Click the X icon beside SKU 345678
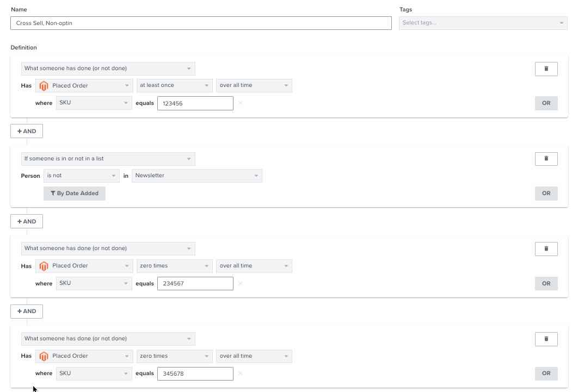The image size is (572, 392). 240,374
